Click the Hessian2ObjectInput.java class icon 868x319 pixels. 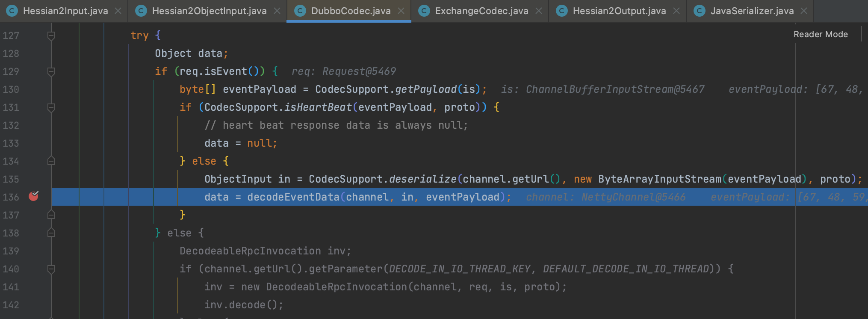141,11
